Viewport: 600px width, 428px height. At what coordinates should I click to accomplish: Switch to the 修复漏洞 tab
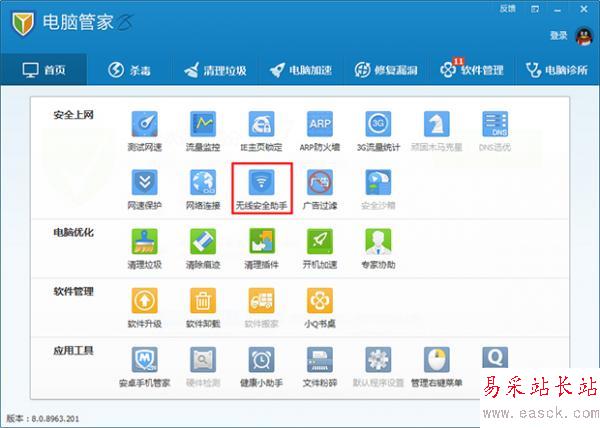pyautogui.click(x=386, y=70)
